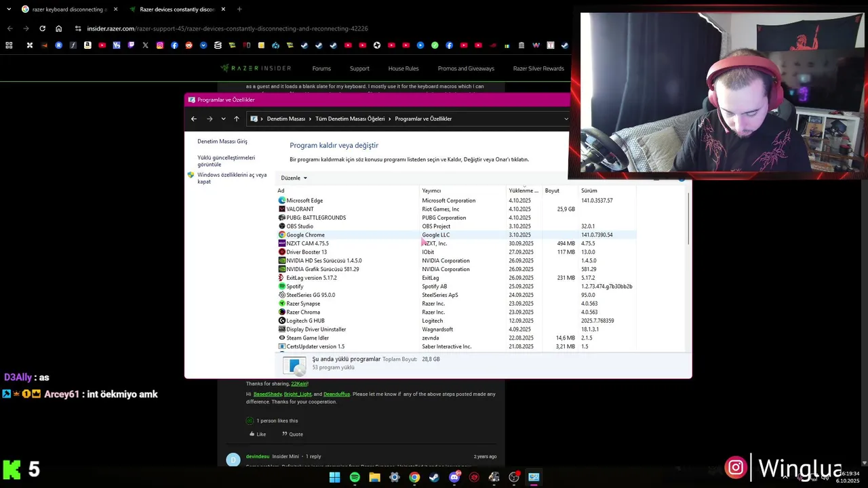The height and width of the screenshot is (488, 868).
Task: Open the Düzenle dropdown
Action: click(x=294, y=178)
